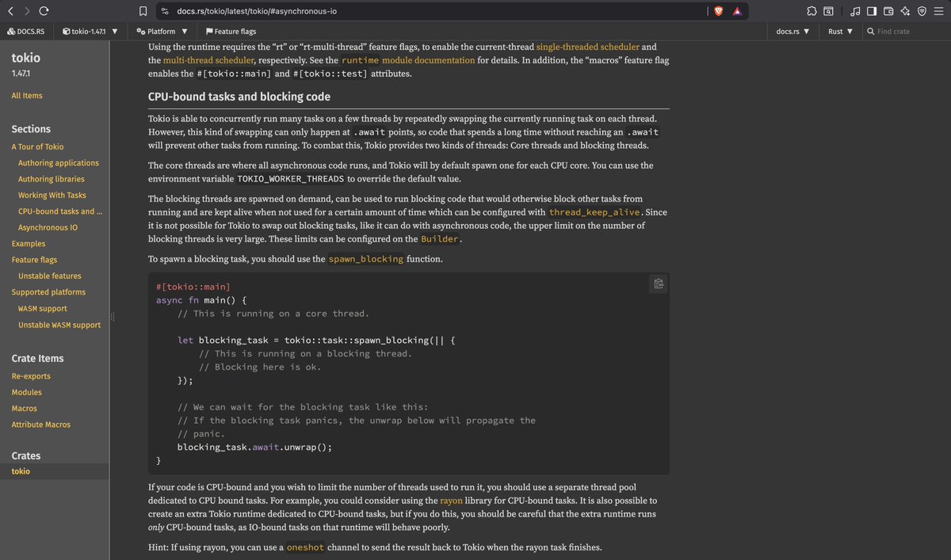This screenshot has height=560, width=951.
Task: Open Supported platforms sidebar link
Action: tap(48, 291)
